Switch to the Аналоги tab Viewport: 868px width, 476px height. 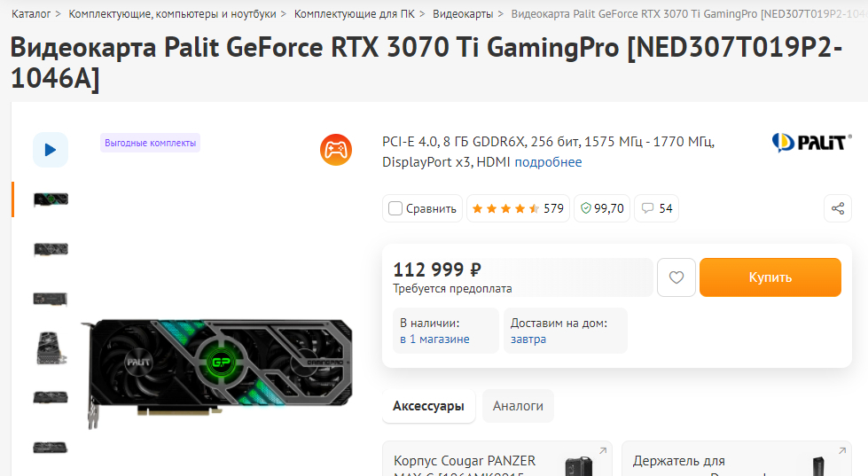(518, 406)
